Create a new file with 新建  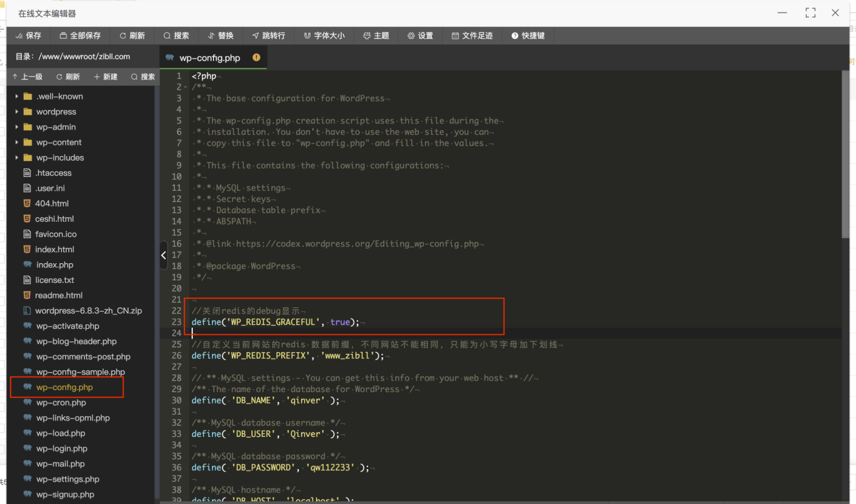coord(105,76)
